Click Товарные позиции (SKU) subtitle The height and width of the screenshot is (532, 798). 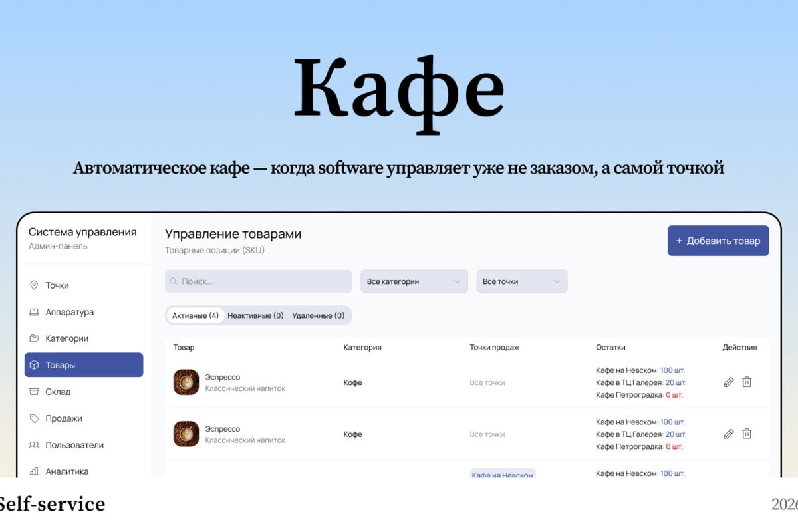click(215, 251)
